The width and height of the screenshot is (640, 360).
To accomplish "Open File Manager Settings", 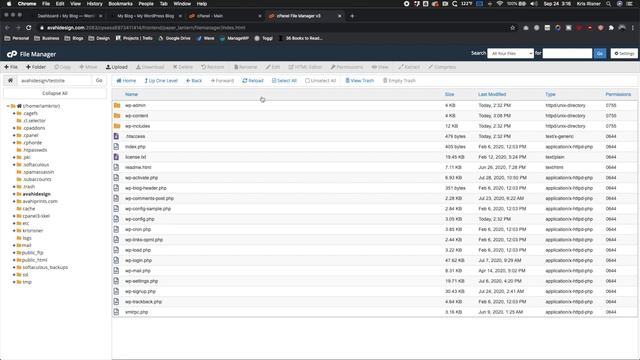I will tap(624, 53).
